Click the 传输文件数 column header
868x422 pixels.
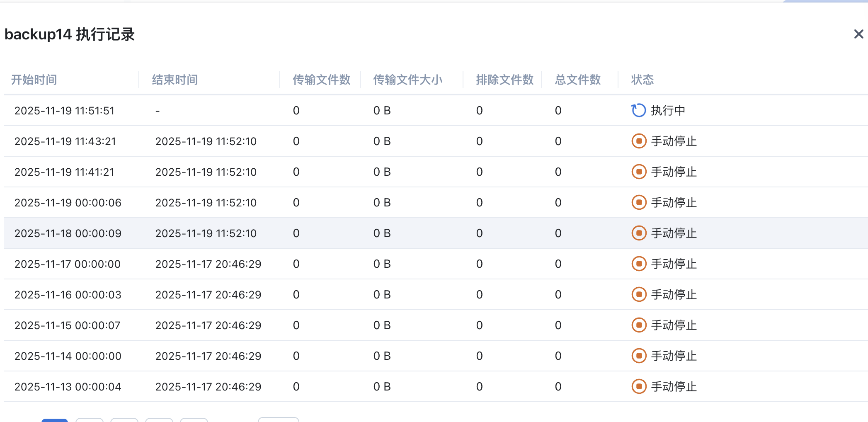(x=322, y=80)
